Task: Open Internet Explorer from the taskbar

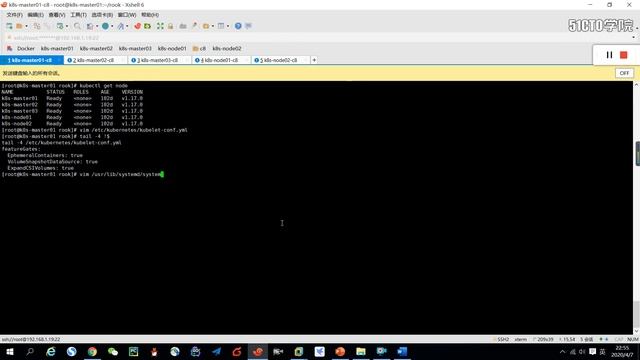Action: pyautogui.click(x=51, y=351)
